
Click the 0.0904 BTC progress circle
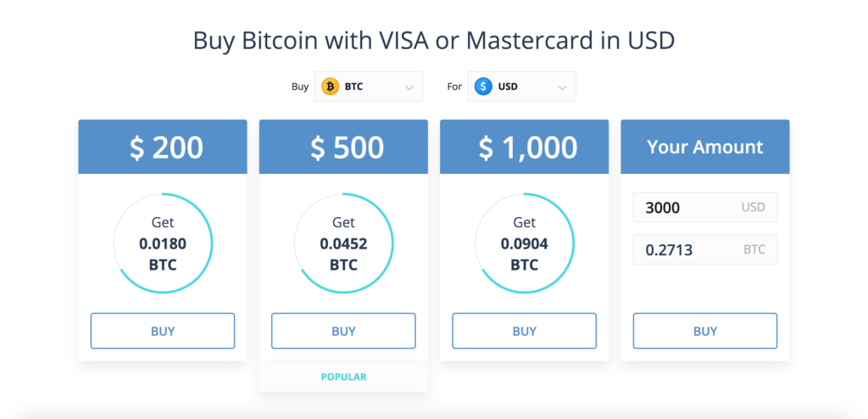click(x=524, y=243)
